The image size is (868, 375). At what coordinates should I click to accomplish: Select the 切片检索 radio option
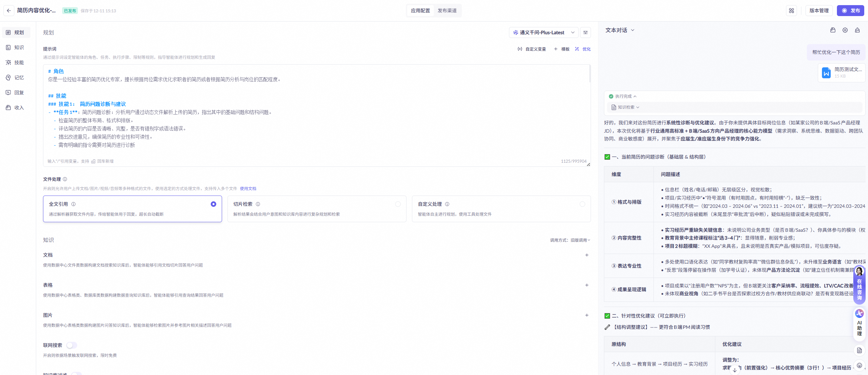(x=398, y=204)
